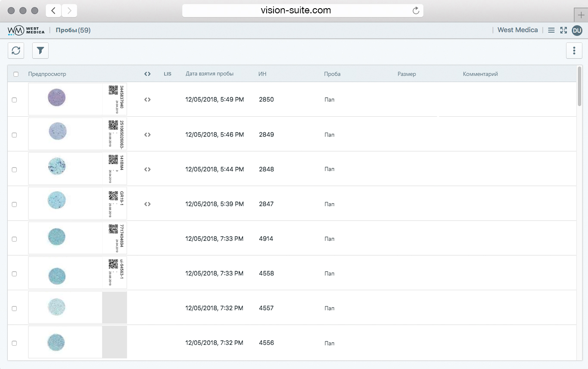The width and height of the screenshot is (588, 369).
Task: Open a new browser tab
Action: [x=581, y=14]
